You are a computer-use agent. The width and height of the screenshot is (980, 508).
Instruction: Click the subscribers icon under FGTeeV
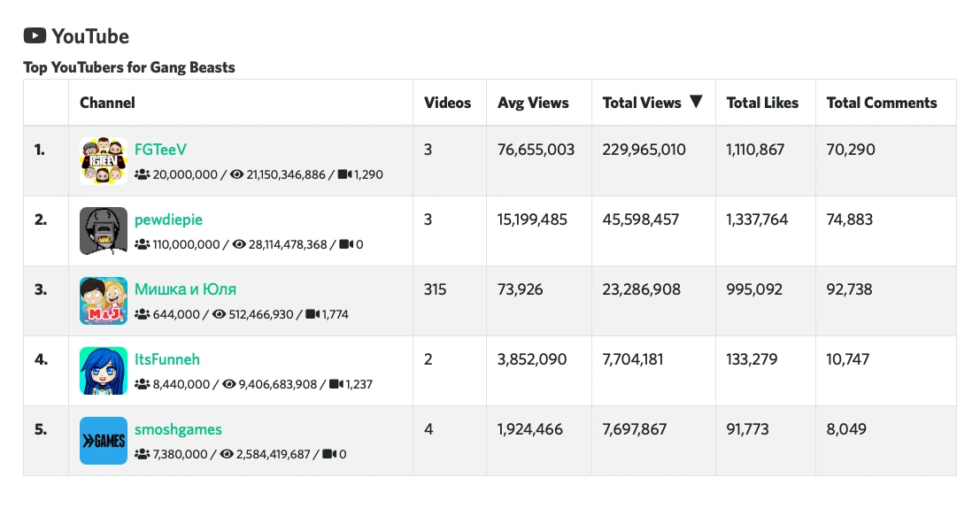(142, 175)
